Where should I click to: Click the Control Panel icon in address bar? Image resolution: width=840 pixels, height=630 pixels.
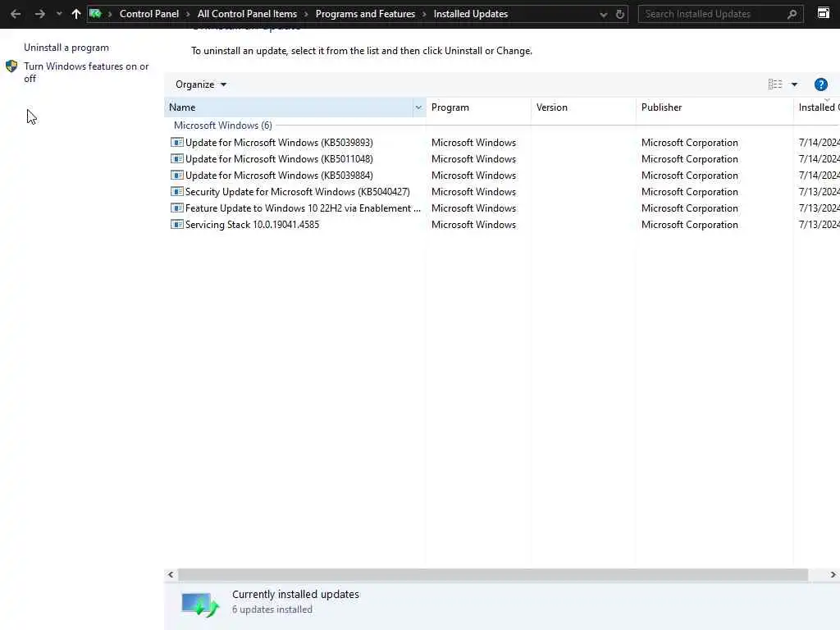click(x=95, y=14)
